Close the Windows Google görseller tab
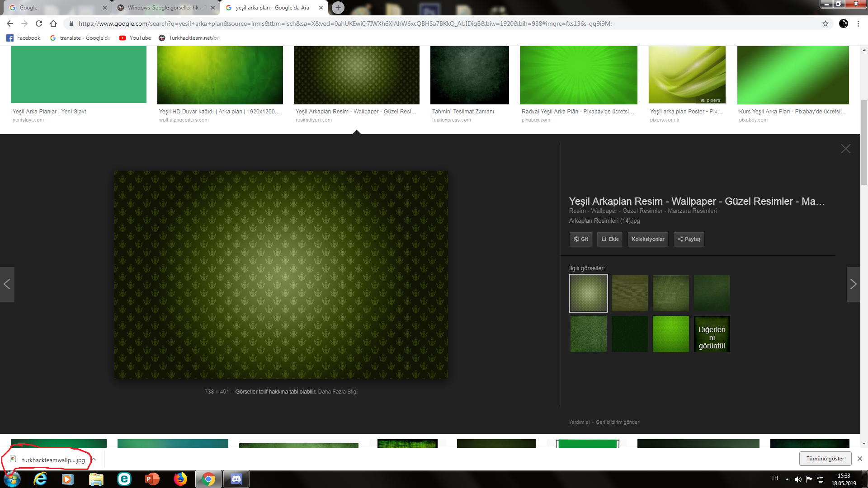 pyautogui.click(x=213, y=8)
